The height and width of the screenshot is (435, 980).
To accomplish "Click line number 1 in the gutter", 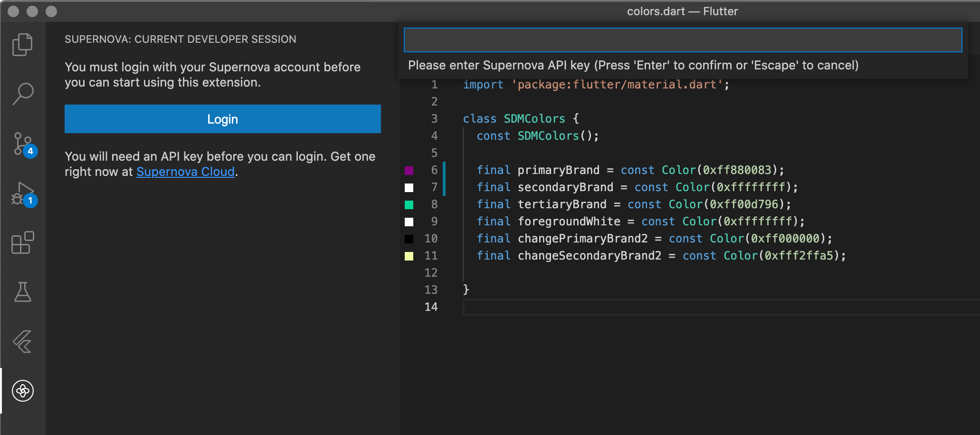I will pyautogui.click(x=434, y=85).
